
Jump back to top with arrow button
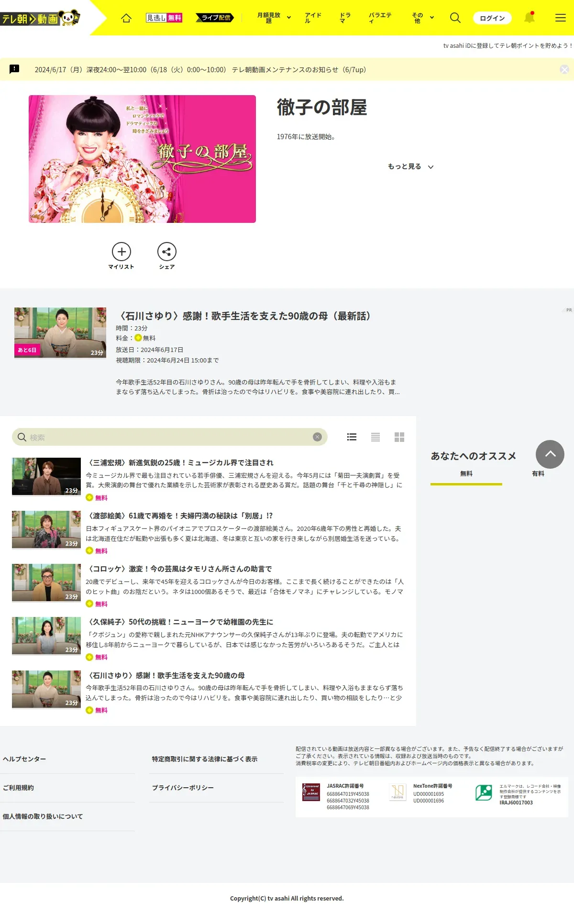click(x=550, y=454)
